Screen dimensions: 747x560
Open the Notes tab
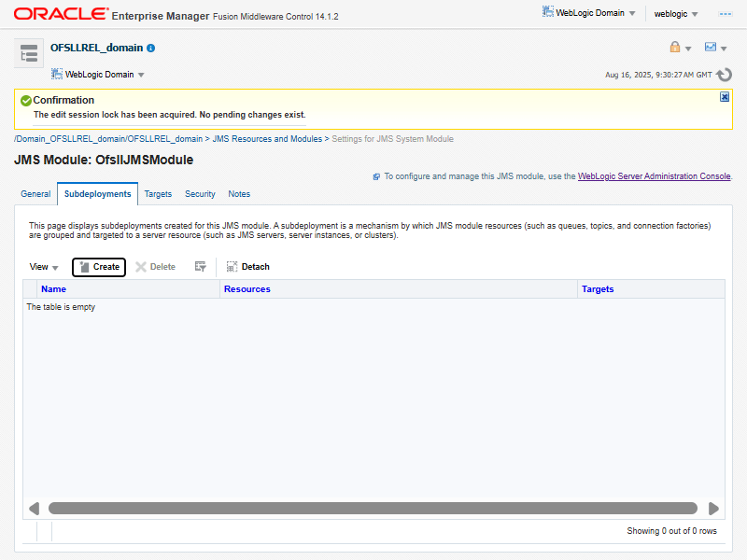239,194
